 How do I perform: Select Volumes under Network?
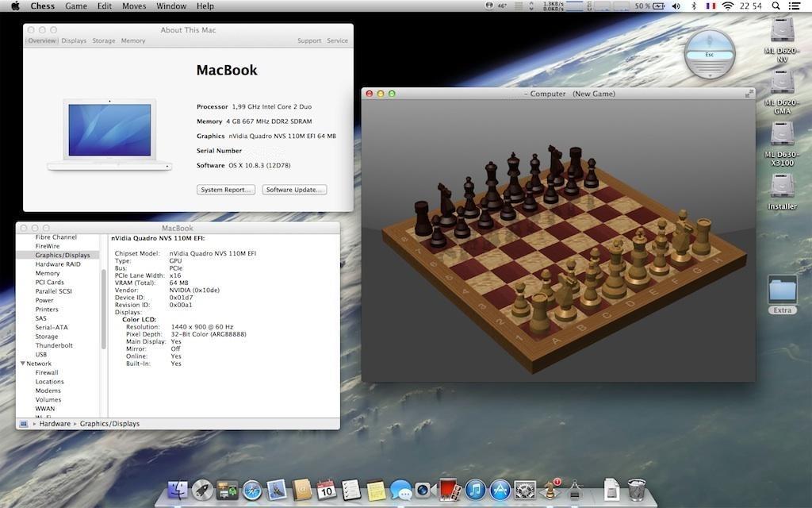(x=48, y=400)
